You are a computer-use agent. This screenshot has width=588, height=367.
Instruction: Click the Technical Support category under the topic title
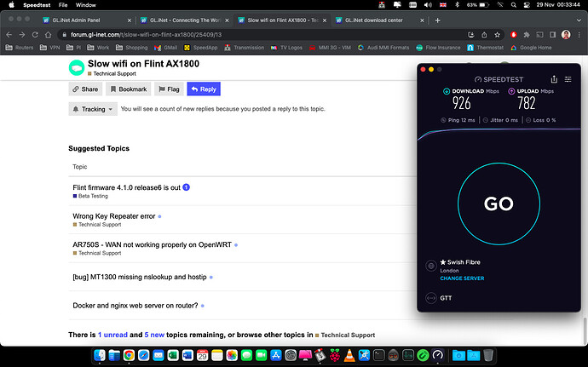pyautogui.click(x=112, y=74)
